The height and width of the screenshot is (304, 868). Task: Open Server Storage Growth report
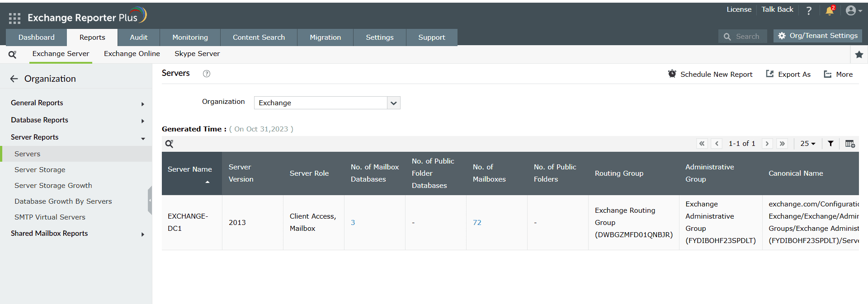(x=53, y=186)
